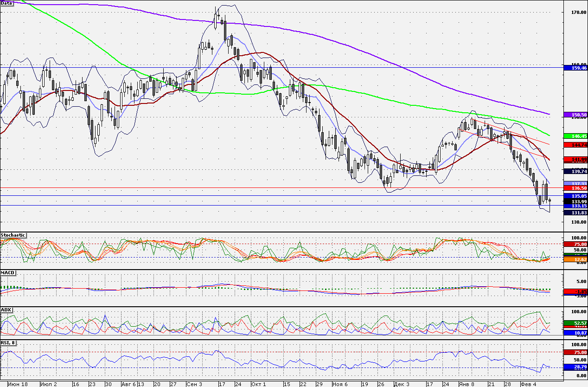Click the red MACD value tag
The width and height of the screenshot is (588, 387).
tap(575, 291)
